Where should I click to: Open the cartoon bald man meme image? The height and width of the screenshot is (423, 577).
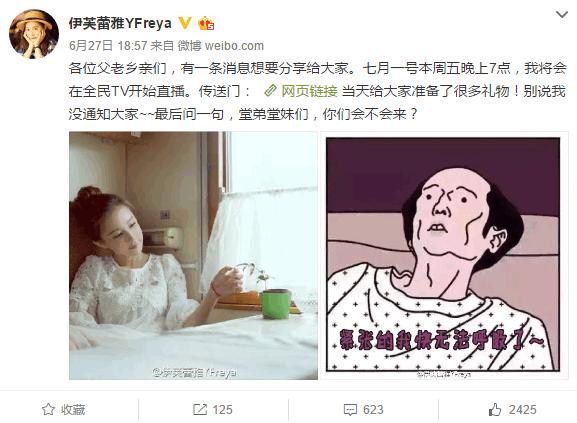(443, 255)
